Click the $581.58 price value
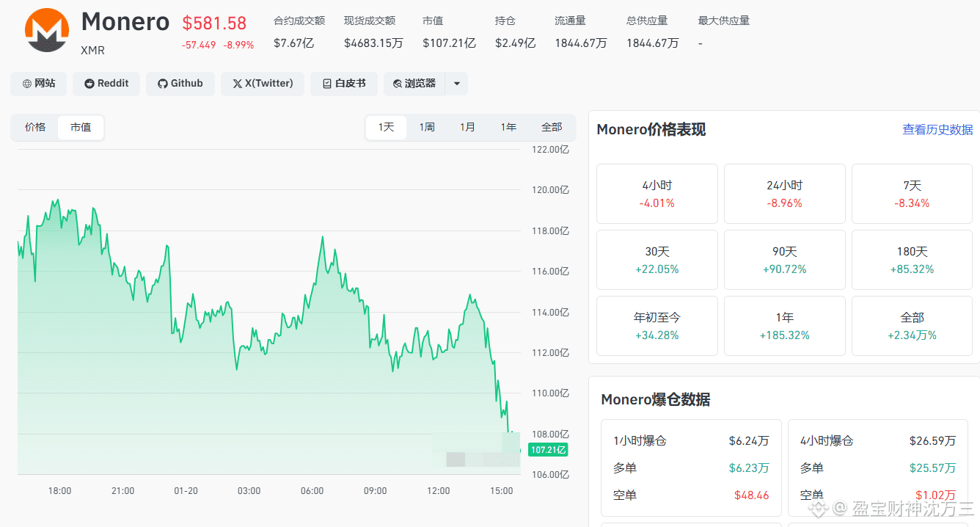The image size is (980, 527). (x=214, y=23)
